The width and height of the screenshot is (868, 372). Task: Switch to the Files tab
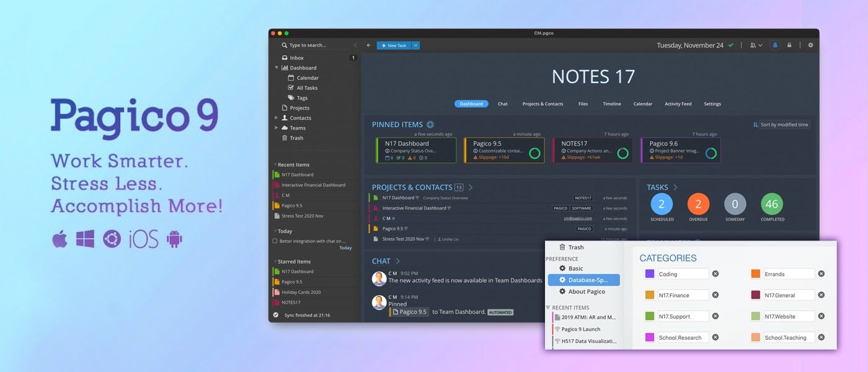(x=583, y=104)
